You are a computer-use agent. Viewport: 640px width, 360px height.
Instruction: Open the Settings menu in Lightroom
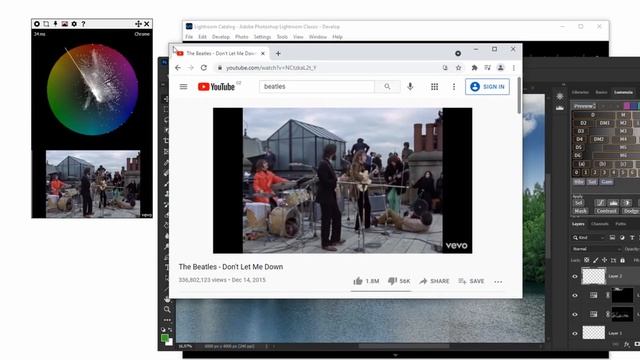(x=262, y=37)
